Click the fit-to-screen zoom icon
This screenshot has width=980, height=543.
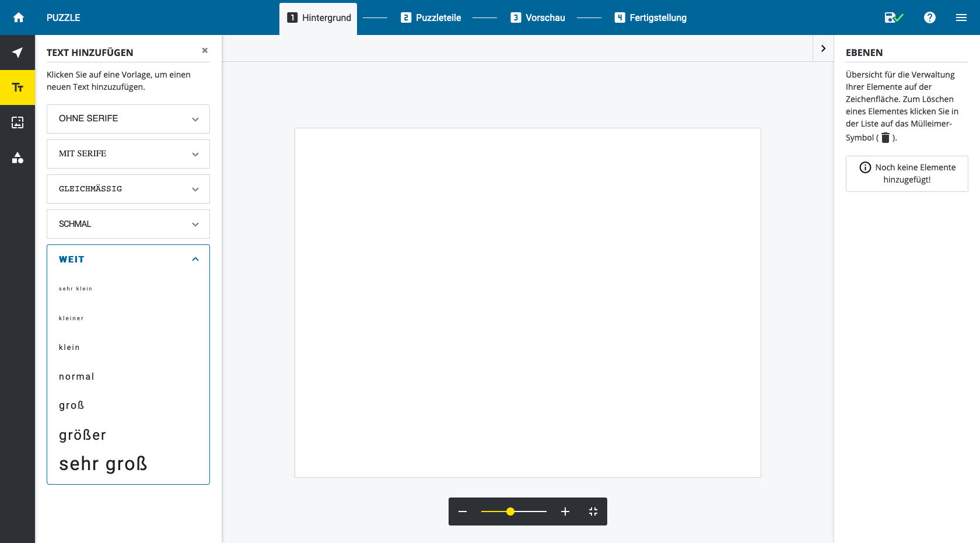pyautogui.click(x=593, y=512)
